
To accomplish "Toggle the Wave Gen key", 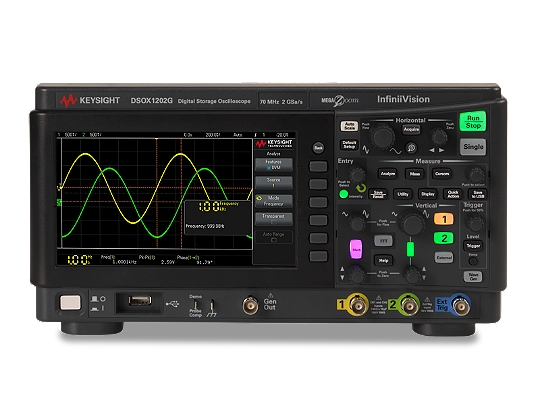I will (x=473, y=276).
